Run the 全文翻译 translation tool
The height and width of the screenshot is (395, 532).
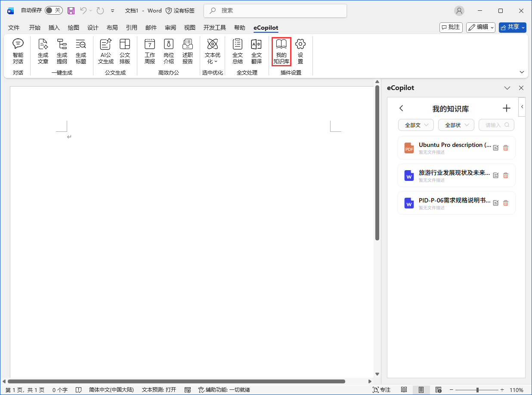[257, 51]
